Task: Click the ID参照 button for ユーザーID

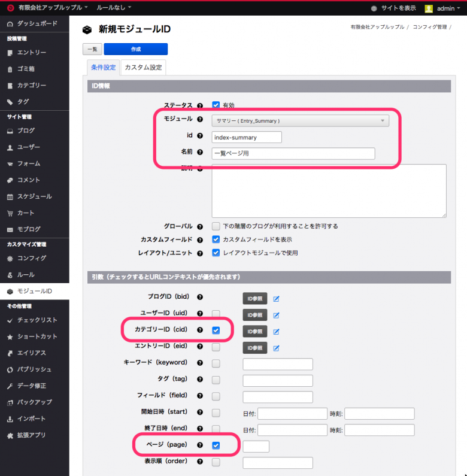Action: [254, 315]
